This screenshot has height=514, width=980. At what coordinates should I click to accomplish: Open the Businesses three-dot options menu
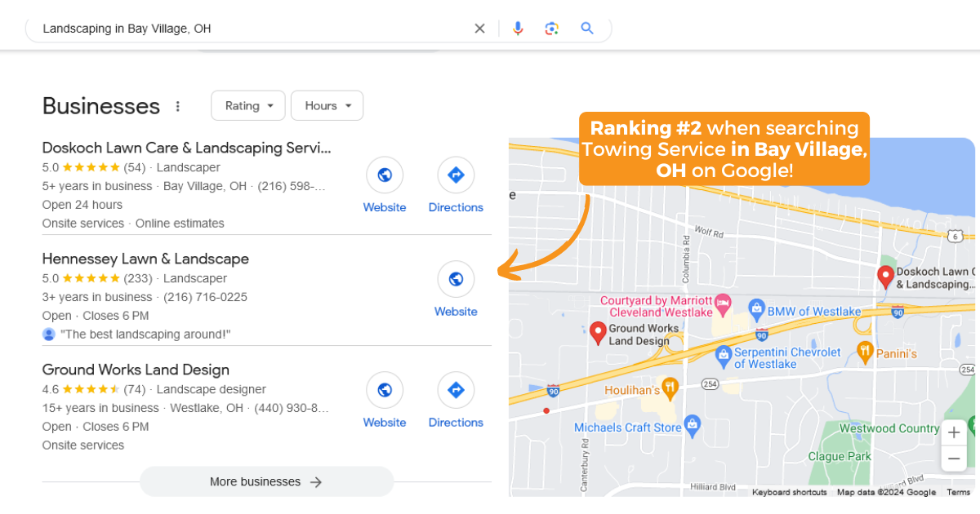(177, 106)
